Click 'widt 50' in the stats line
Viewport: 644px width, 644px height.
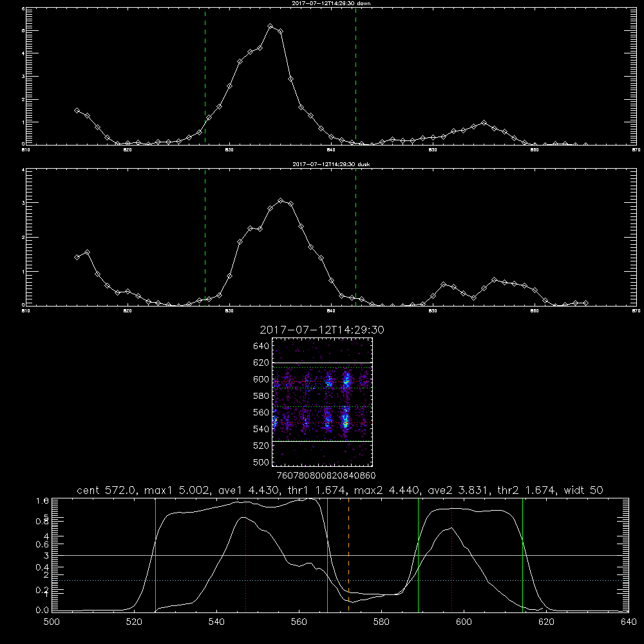583,490
